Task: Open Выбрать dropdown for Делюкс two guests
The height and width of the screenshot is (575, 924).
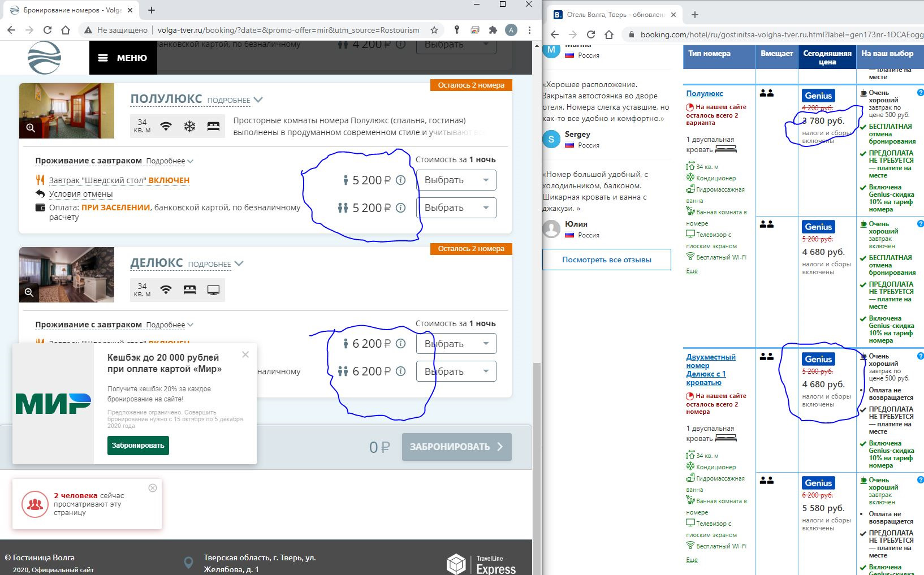Action: click(x=456, y=371)
